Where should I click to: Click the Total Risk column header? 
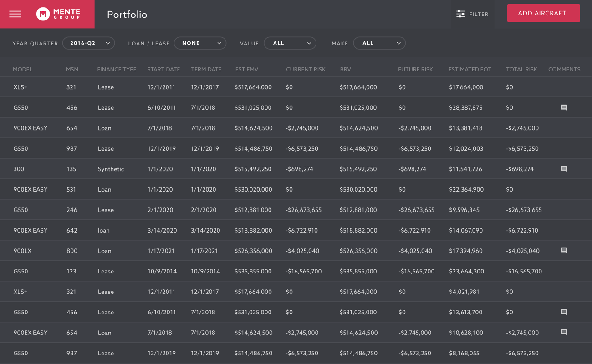pos(521,69)
